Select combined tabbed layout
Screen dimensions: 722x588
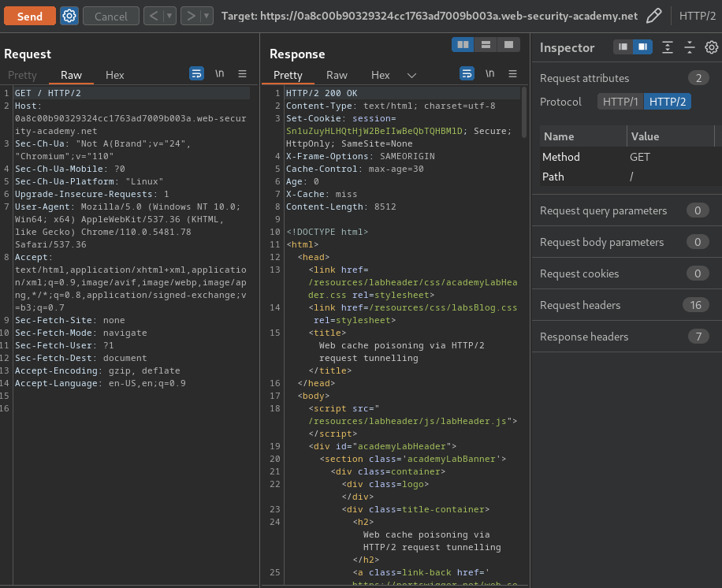point(508,45)
